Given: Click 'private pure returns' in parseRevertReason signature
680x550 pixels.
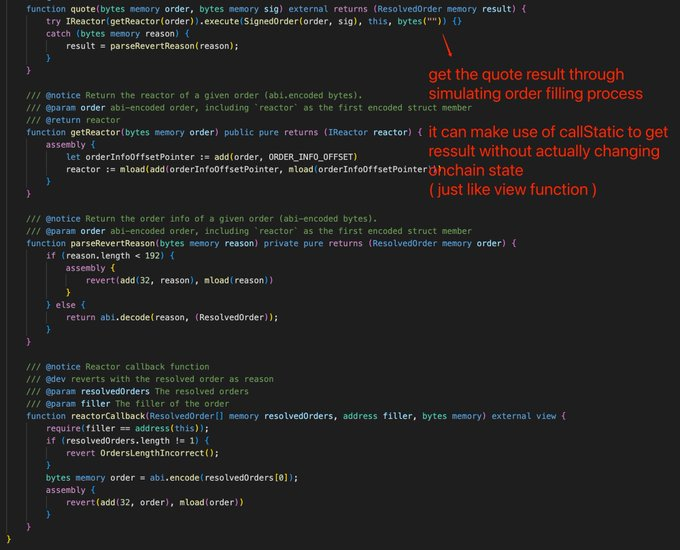Looking at the screenshot, I should click(313, 243).
